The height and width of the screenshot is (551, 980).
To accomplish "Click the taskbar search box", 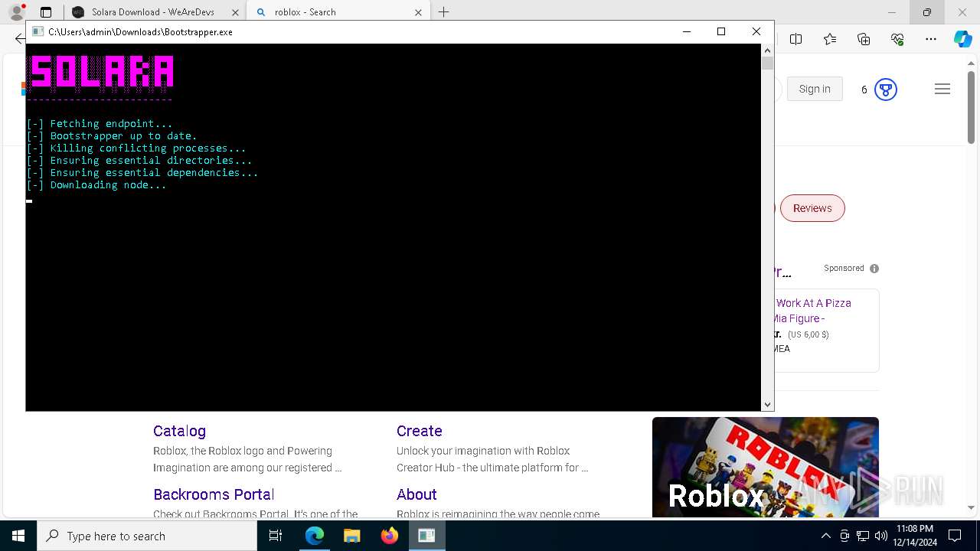I will click(x=147, y=536).
